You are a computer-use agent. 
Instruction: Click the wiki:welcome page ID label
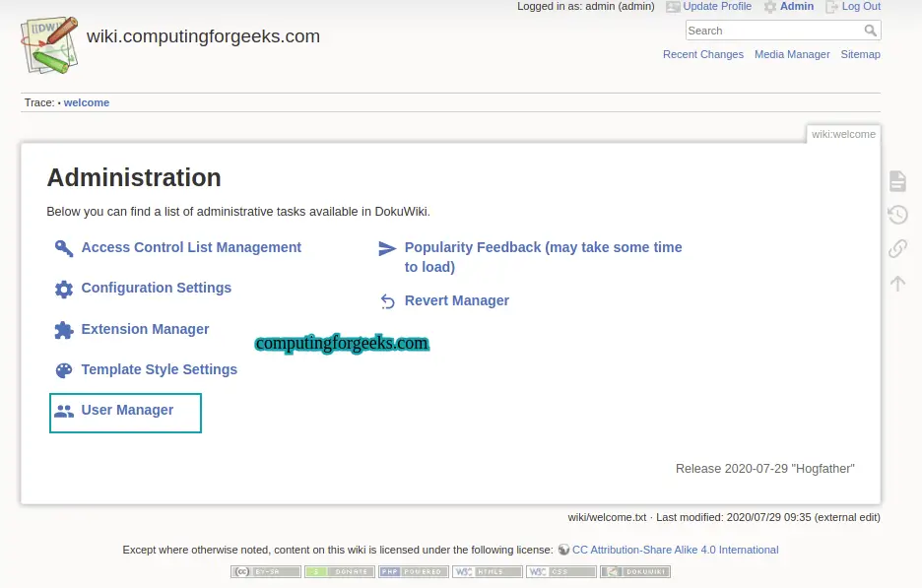[x=843, y=134]
